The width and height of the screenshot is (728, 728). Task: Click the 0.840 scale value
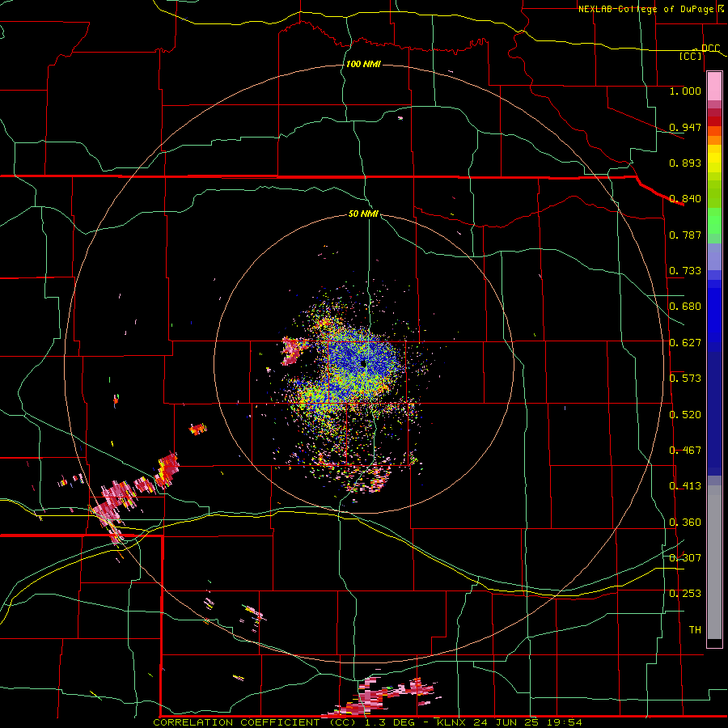(685, 199)
